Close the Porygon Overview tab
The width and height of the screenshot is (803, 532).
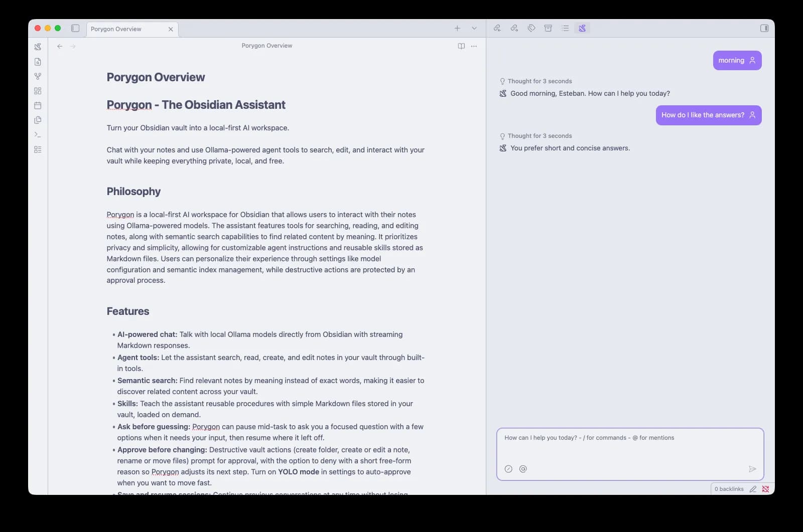[171, 29]
